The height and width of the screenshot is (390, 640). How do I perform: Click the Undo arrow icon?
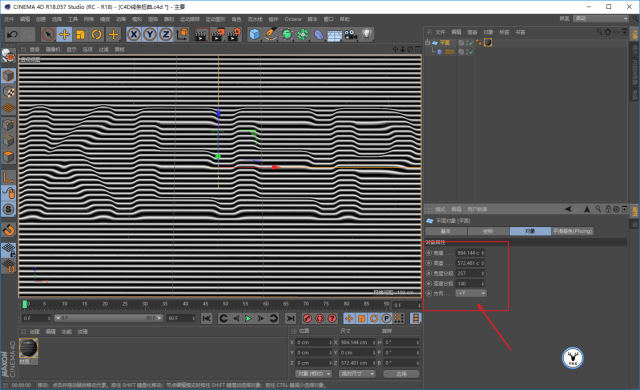tap(12, 35)
